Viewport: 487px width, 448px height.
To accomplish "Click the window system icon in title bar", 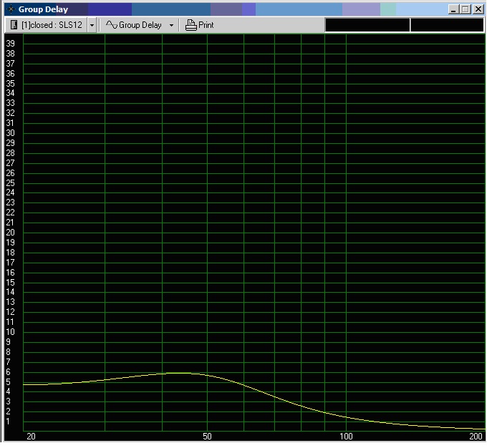I will [10, 9].
